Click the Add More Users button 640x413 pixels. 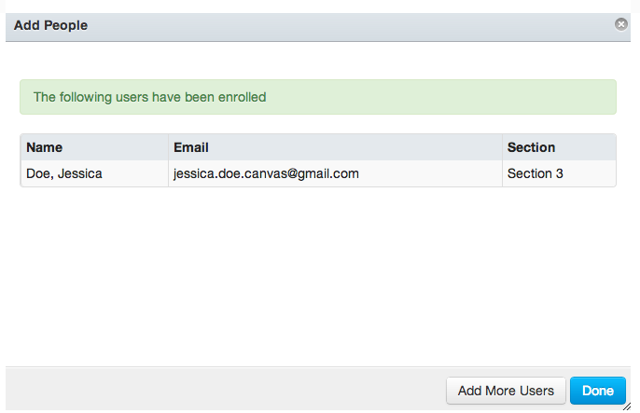[x=506, y=391]
